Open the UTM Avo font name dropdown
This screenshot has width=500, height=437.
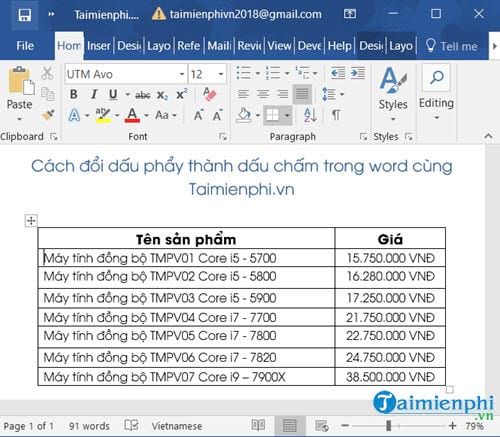tap(182, 74)
